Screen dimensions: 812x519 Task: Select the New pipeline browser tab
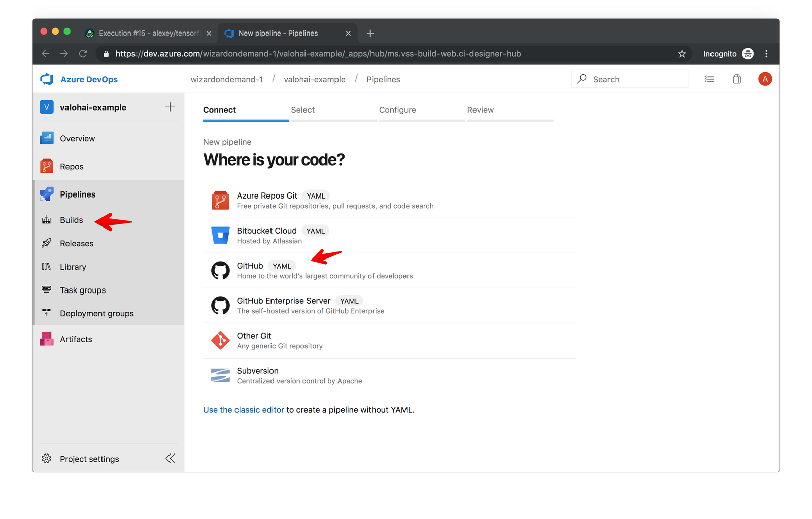point(287,33)
